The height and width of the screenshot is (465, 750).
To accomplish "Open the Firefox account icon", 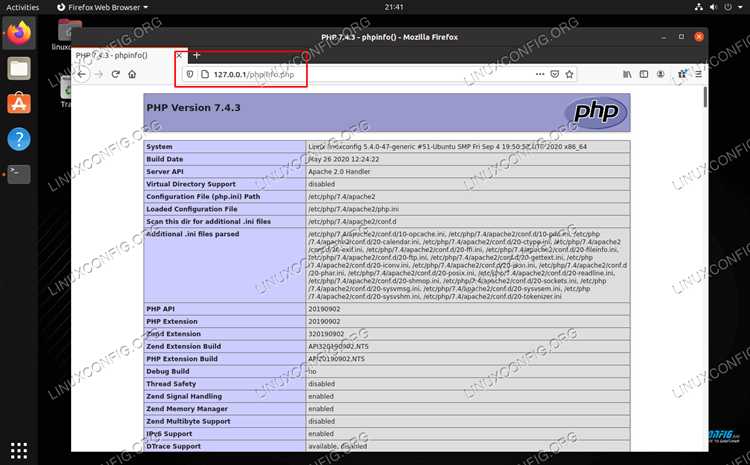I will tap(661, 74).
